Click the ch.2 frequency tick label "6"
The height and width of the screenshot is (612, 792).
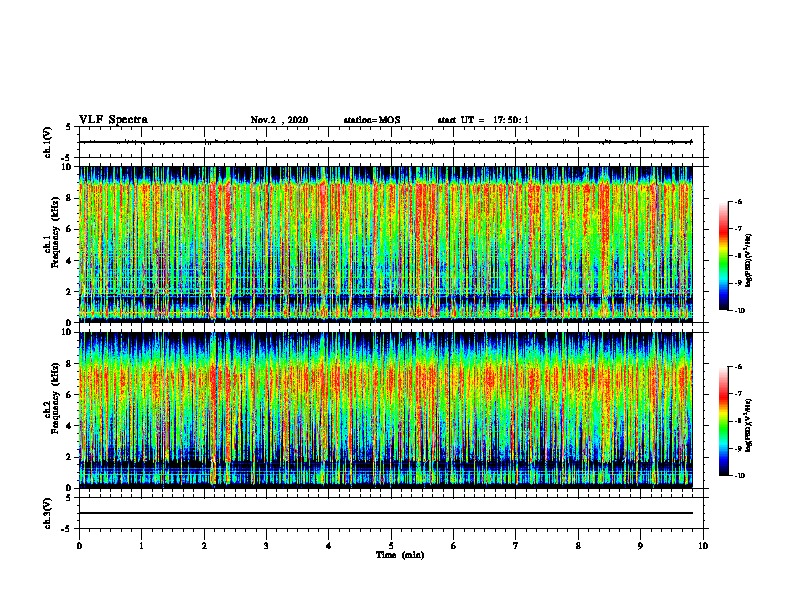click(70, 395)
